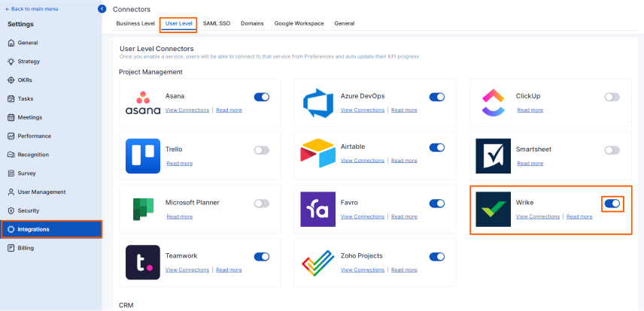
Task: Click the Asana logo
Action: (142, 103)
